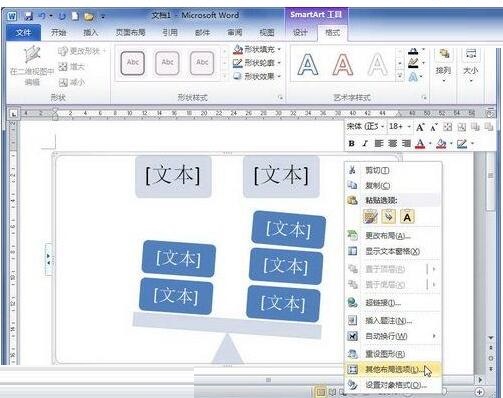Click paste as text-only A icon
Viewport: 503px width, 398px height.
click(407, 217)
